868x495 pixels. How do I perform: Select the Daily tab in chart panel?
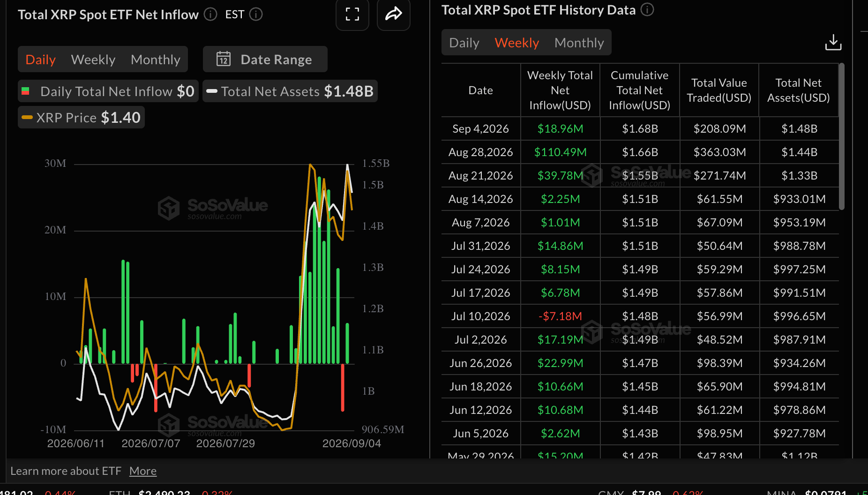point(41,60)
